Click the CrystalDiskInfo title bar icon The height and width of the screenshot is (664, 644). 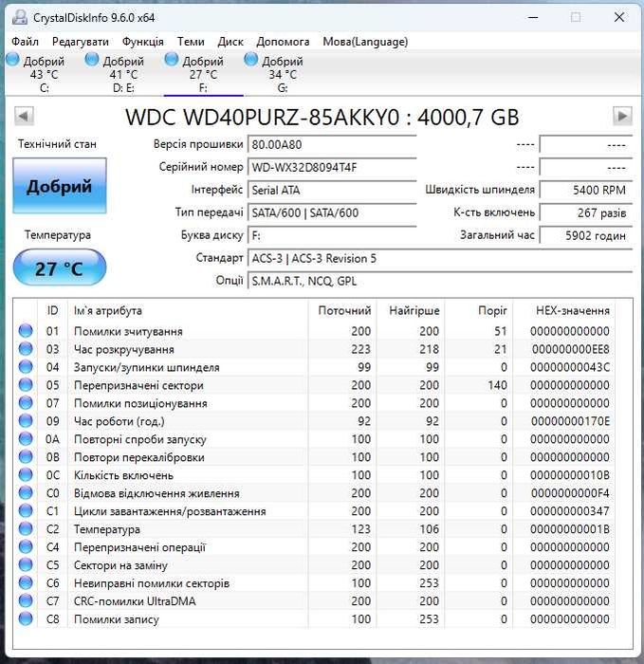[x=20, y=17]
